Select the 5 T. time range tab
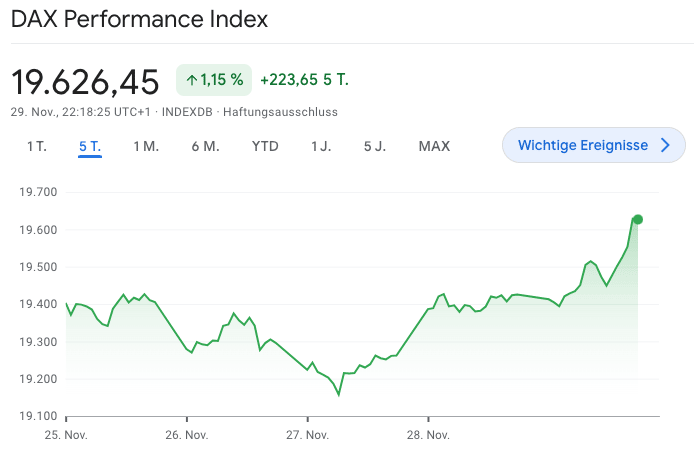The width and height of the screenshot is (694, 452). (90, 146)
